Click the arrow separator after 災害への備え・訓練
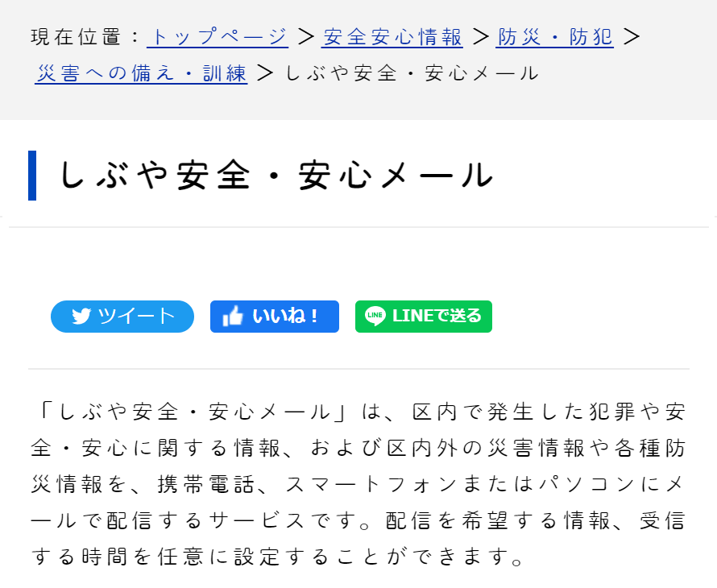717x588 pixels. [265, 73]
